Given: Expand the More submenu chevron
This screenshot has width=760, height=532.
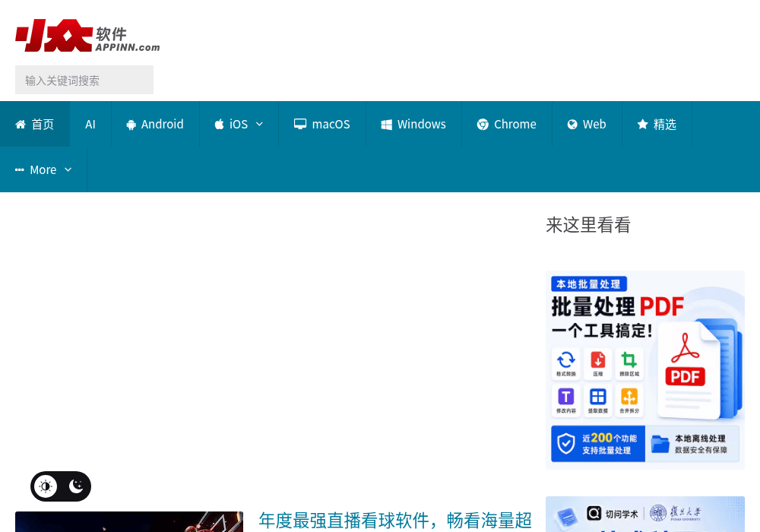Looking at the screenshot, I should [68, 169].
